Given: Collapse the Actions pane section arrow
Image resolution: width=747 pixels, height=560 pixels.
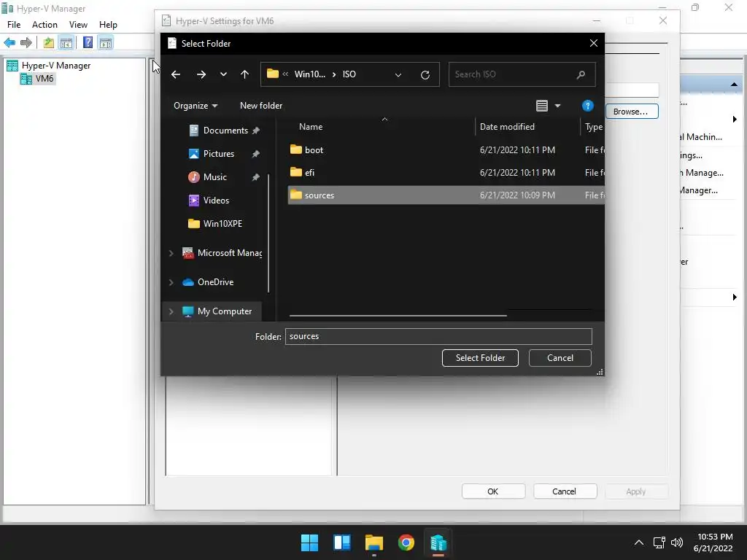Looking at the screenshot, I should pyautogui.click(x=734, y=85).
